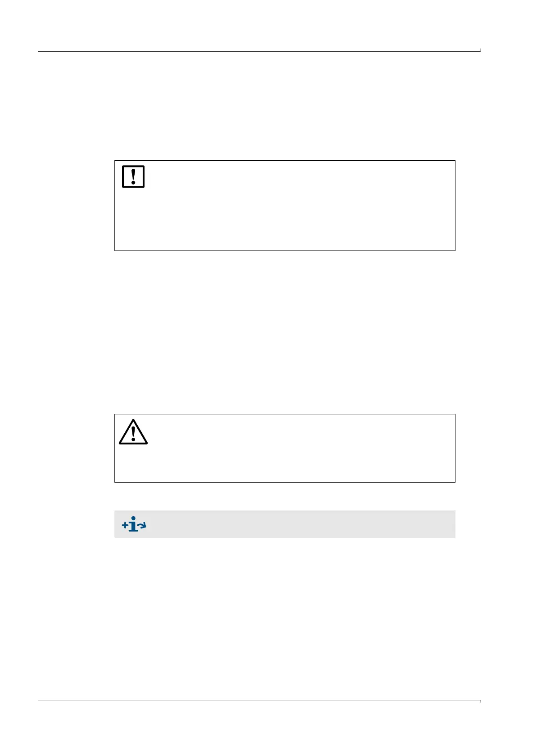Click the right end of the gray info bar
534x756 pixels.
[x=451, y=524]
